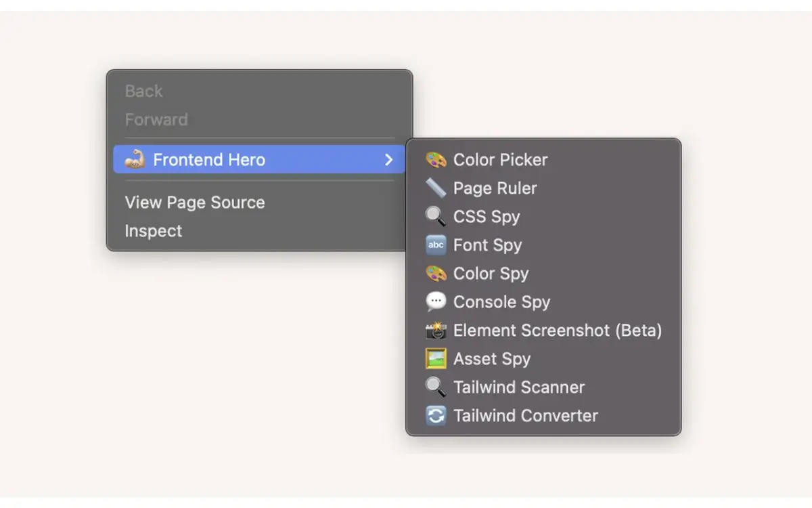Viewport: 812px width, 508px height.
Task: Click the Console Spy speech bubble icon
Action: (436, 302)
